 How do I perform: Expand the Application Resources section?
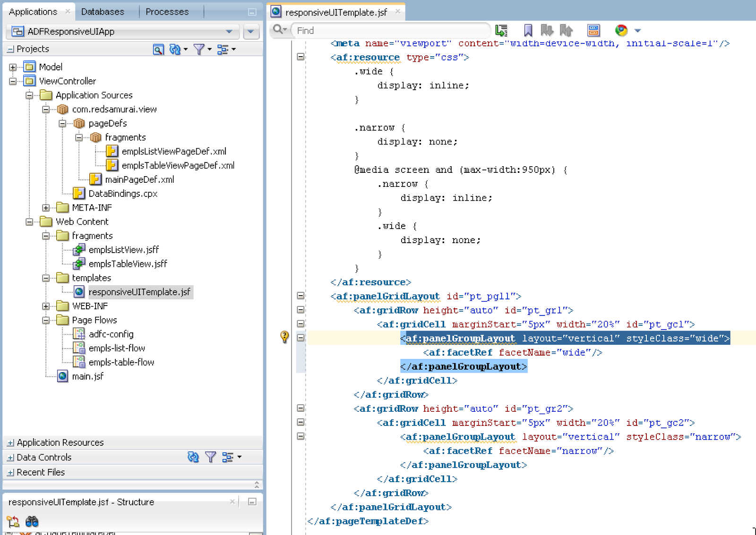pos(10,442)
